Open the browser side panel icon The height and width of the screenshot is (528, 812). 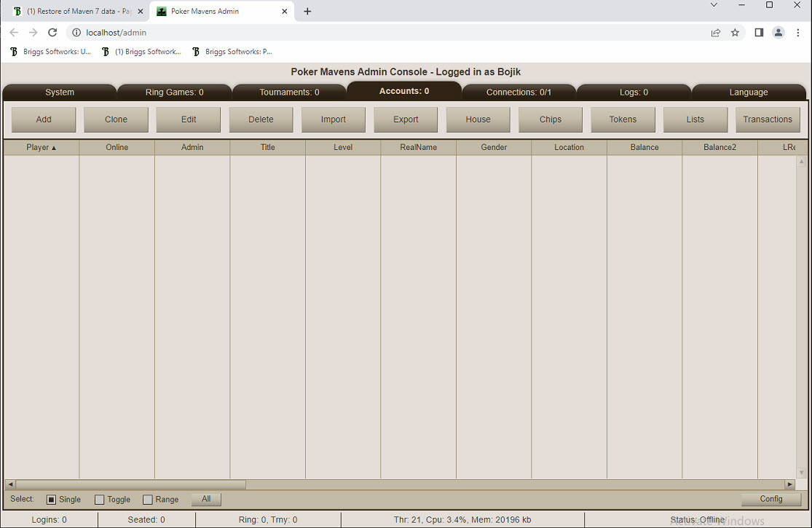click(759, 33)
